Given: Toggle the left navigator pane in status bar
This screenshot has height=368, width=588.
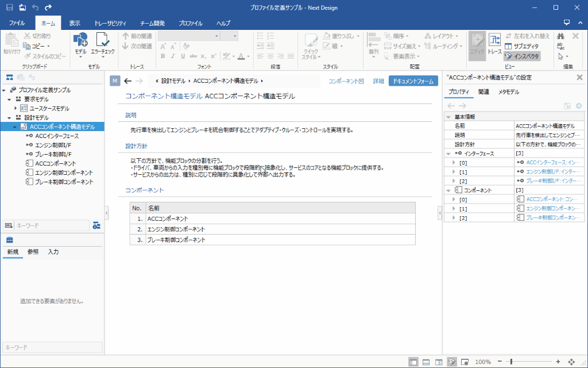Looking at the screenshot, I should coord(413,362).
